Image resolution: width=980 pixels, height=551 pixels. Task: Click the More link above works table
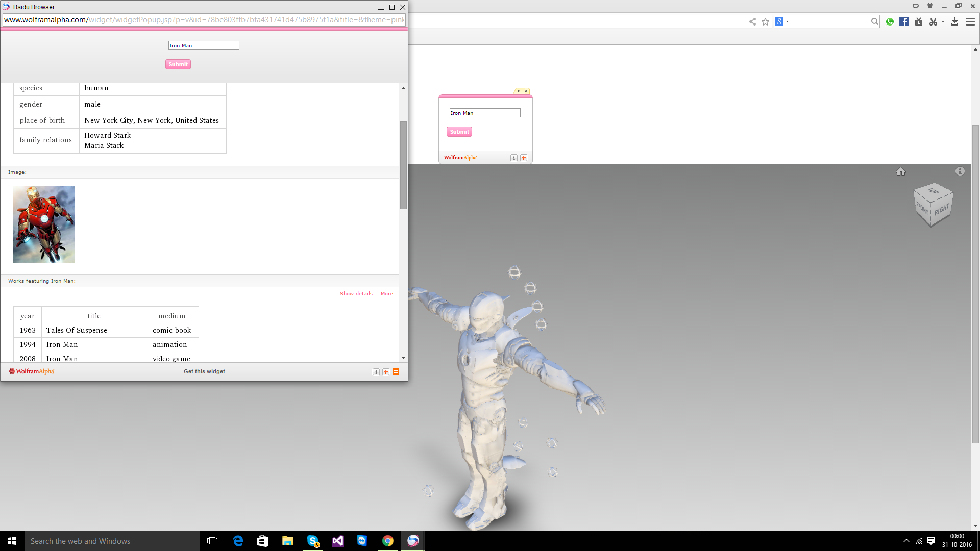pyautogui.click(x=387, y=294)
